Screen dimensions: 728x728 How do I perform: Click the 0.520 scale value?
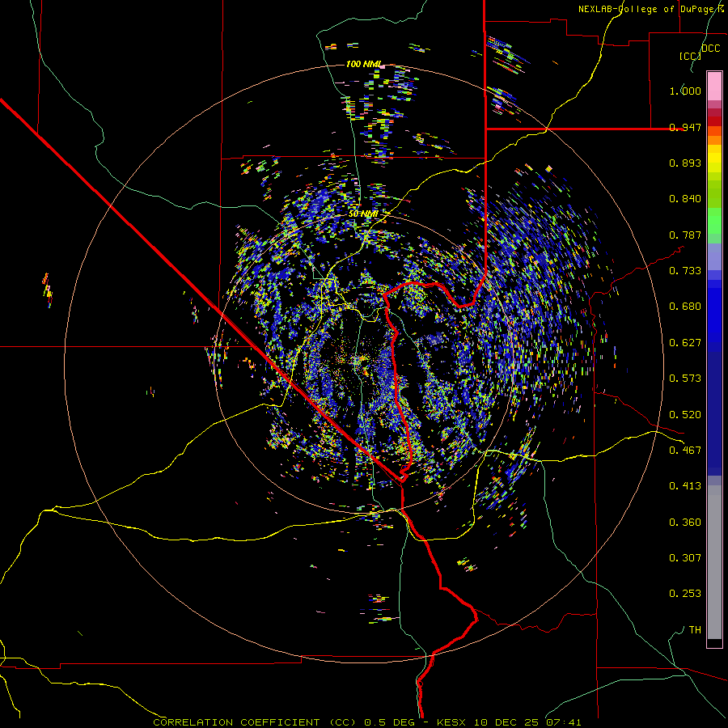coord(685,415)
